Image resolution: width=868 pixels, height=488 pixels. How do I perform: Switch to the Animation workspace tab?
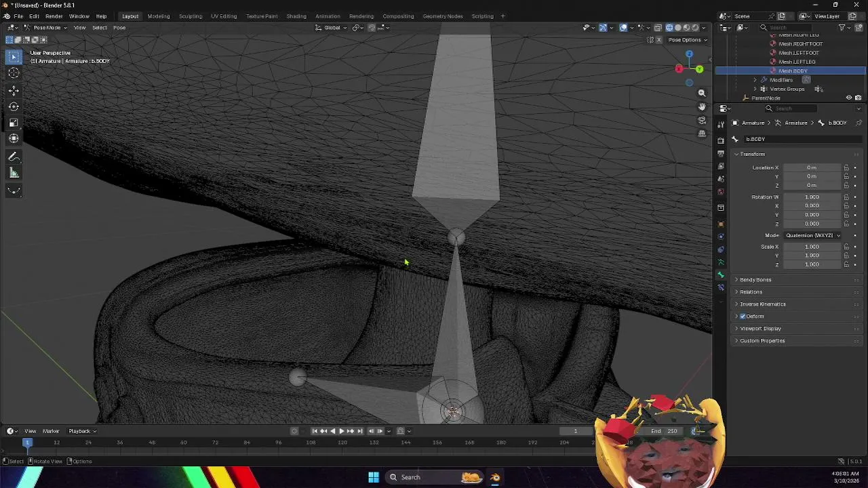tap(328, 16)
